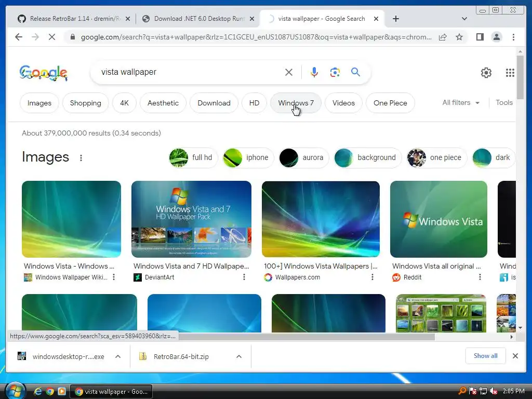Expand the All filters dropdown

tap(461, 102)
